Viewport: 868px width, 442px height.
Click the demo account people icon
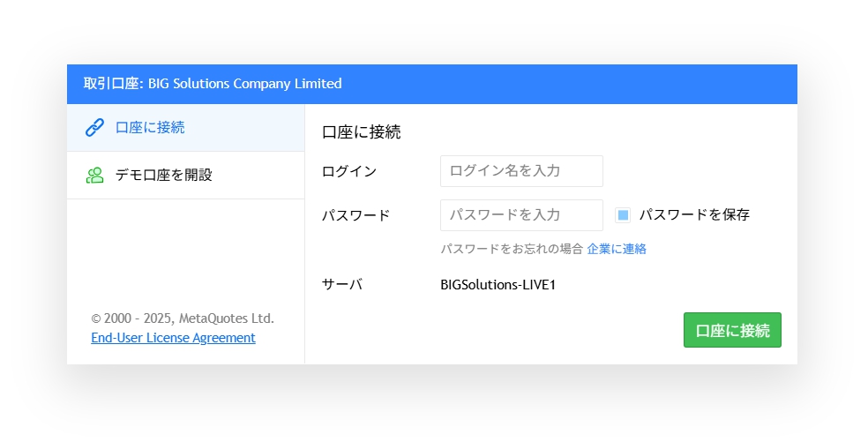94,176
